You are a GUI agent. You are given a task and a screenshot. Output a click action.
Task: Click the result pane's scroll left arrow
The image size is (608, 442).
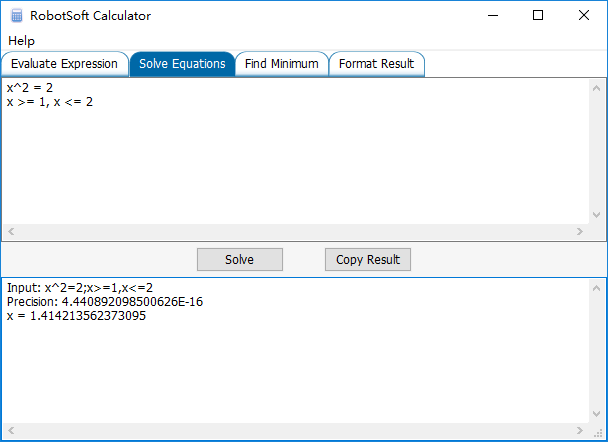point(11,430)
